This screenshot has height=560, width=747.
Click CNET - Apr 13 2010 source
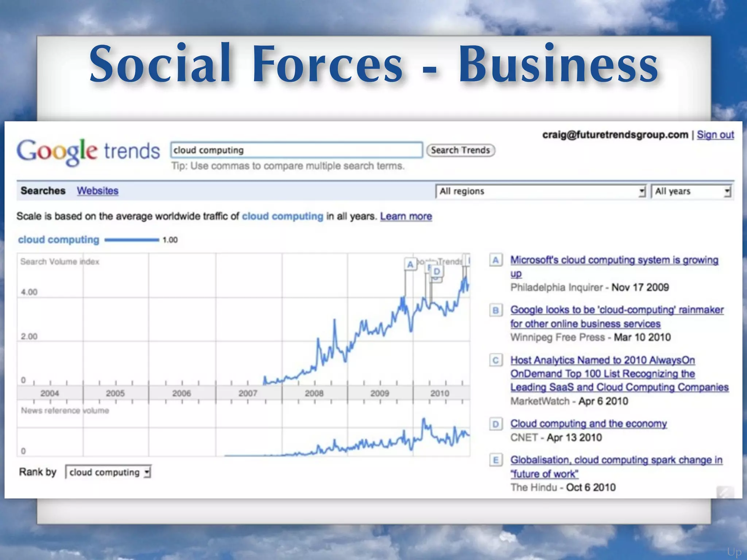(x=556, y=437)
